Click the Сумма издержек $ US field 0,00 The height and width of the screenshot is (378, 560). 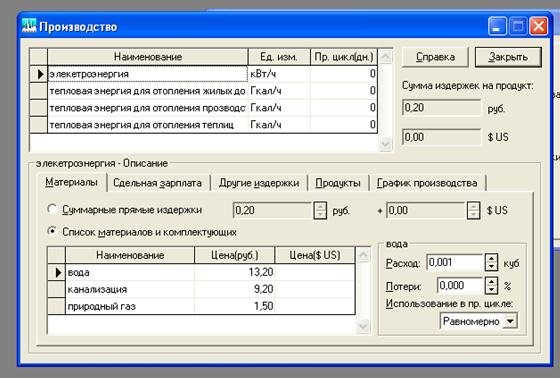[x=442, y=137]
